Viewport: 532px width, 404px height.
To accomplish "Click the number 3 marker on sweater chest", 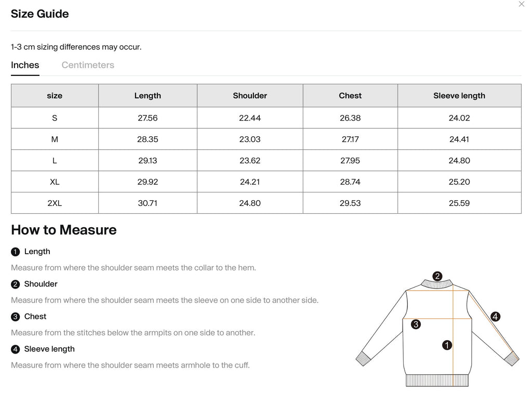I will tap(416, 325).
